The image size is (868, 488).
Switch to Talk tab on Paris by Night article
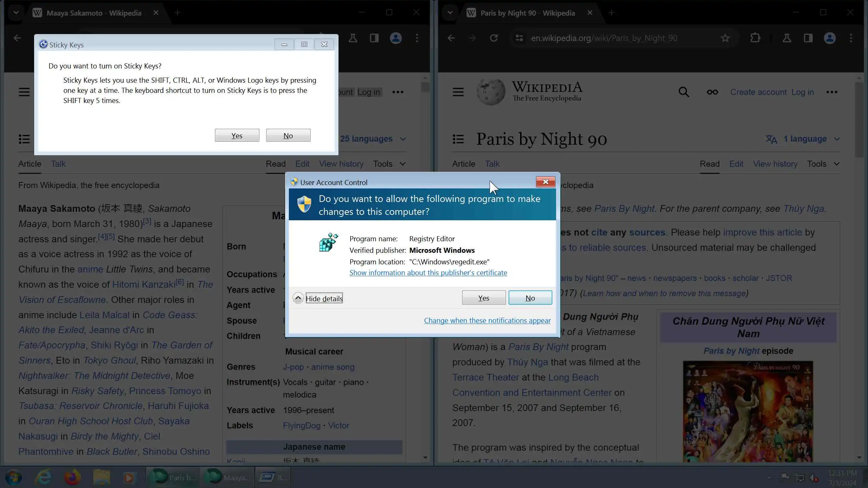click(492, 164)
